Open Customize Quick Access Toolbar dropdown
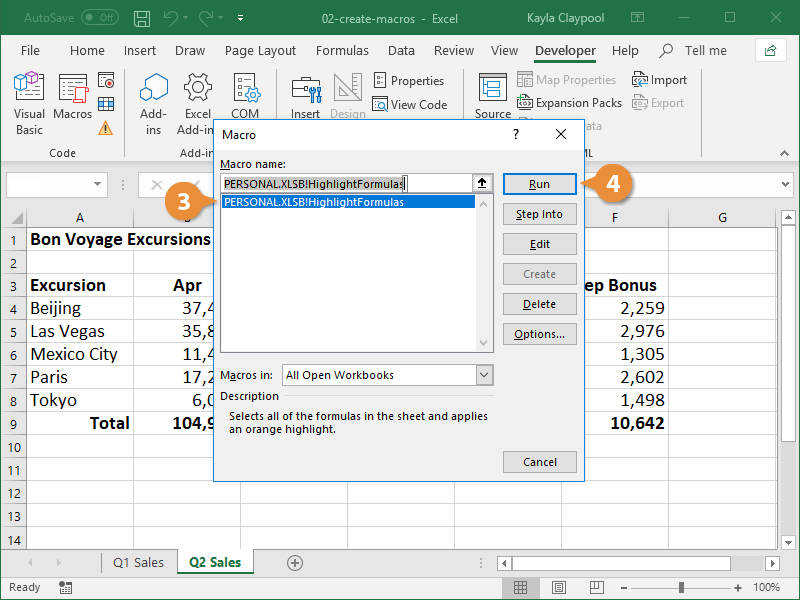This screenshot has width=800, height=600. (240, 18)
